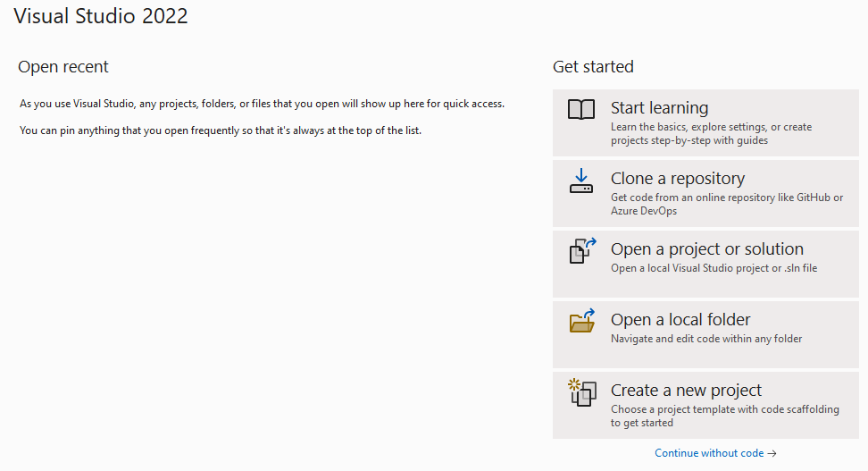The width and height of the screenshot is (868, 471).
Task: Click the arrow beside Continue without code
Action: click(x=772, y=453)
